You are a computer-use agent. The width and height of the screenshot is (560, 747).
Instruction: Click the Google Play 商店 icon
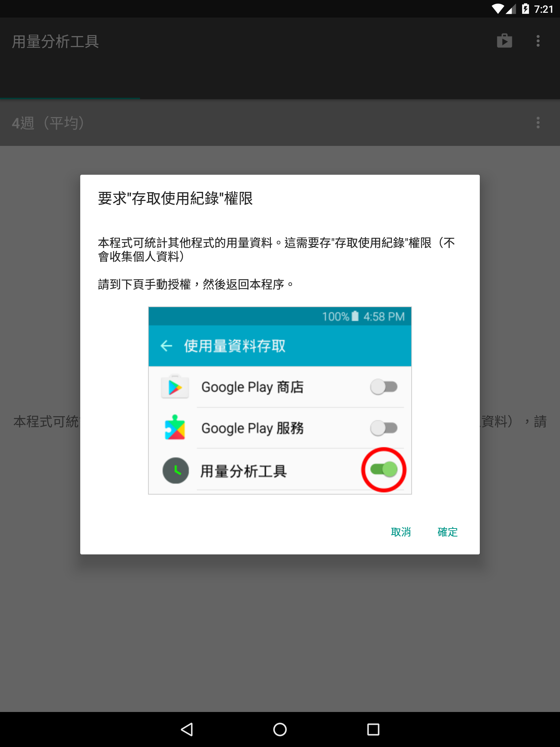175,387
